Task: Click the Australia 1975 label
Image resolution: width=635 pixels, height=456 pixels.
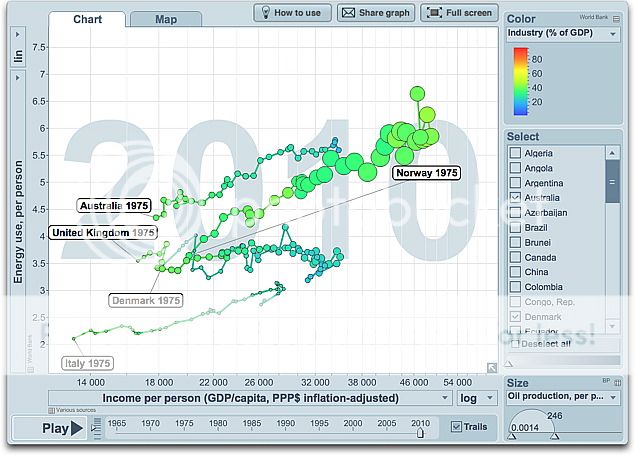Action: coord(114,206)
